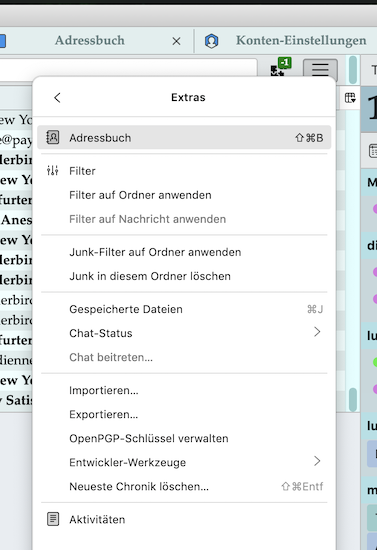Choose Junk in diesem Ordner löschen
The width and height of the screenshot is (377, 550).
point(184,276)
